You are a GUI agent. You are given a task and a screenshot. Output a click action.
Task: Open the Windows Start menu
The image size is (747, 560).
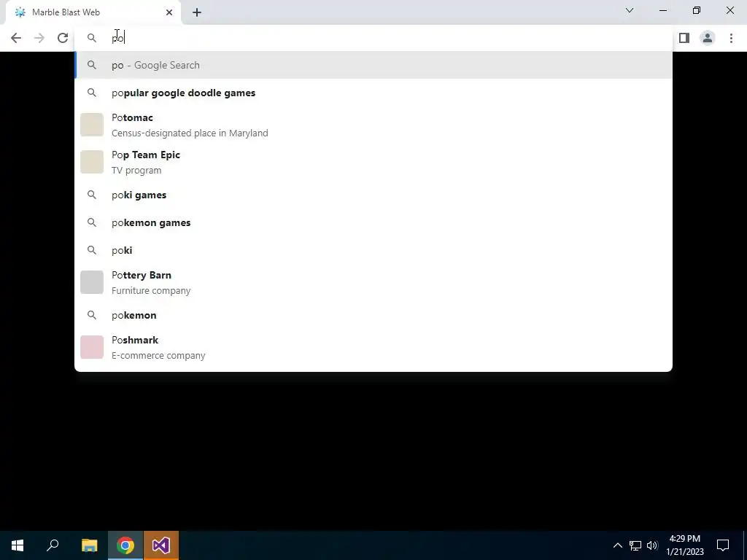[x=18, y=545]
